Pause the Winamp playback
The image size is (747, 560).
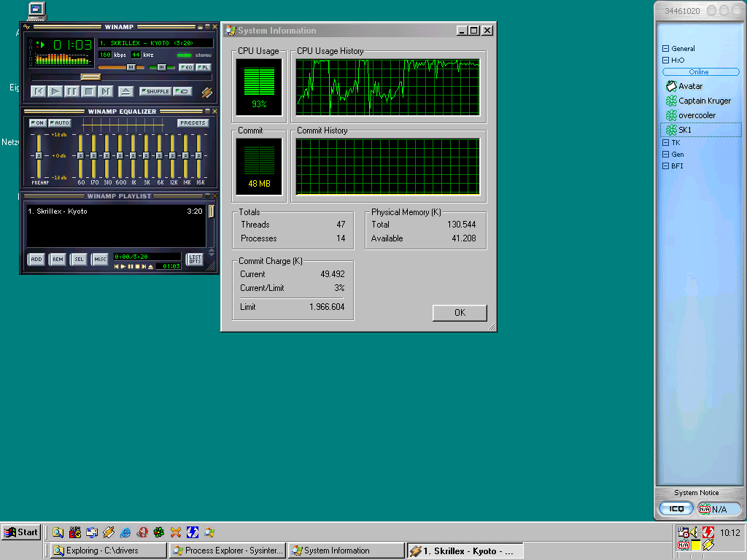point(72,91)
